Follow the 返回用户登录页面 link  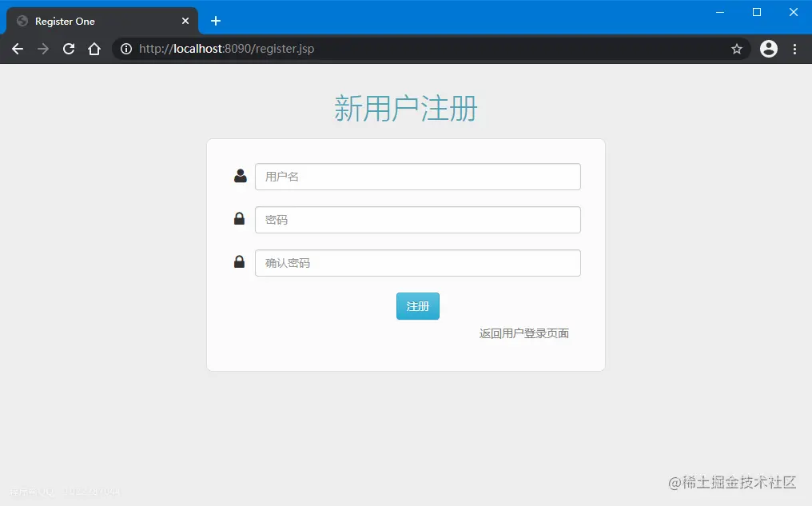click(x=524, y=333)
